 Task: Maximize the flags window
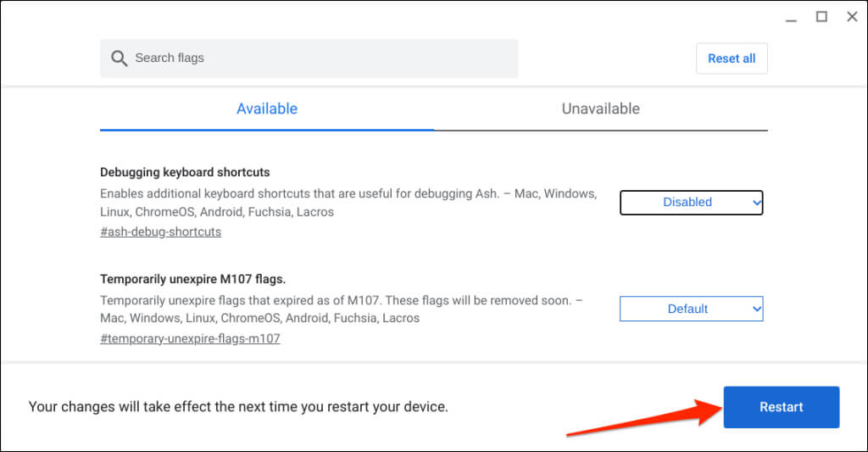click(821, 17)
